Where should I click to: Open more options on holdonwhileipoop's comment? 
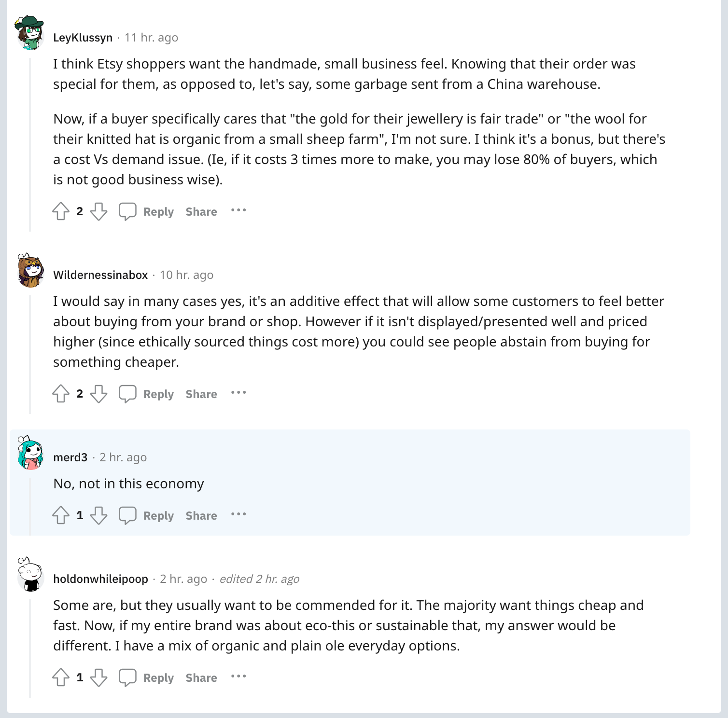[238, 677]
